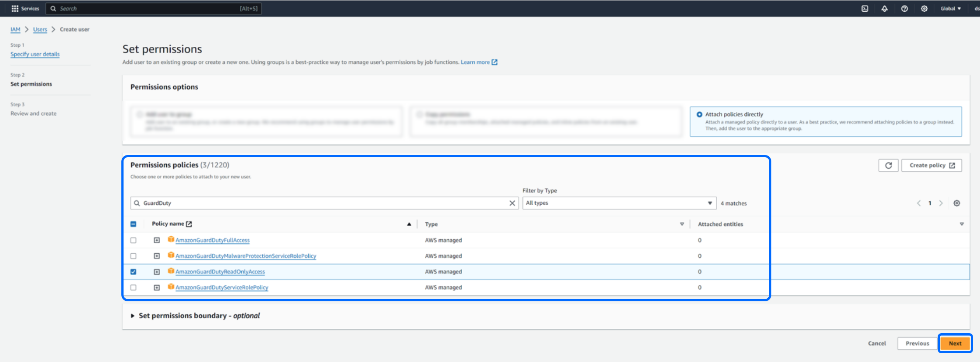
Task: Open AmazonGuardDutyMalwareProtectionServiceRolePolicy link
Action: pos(246,256)
